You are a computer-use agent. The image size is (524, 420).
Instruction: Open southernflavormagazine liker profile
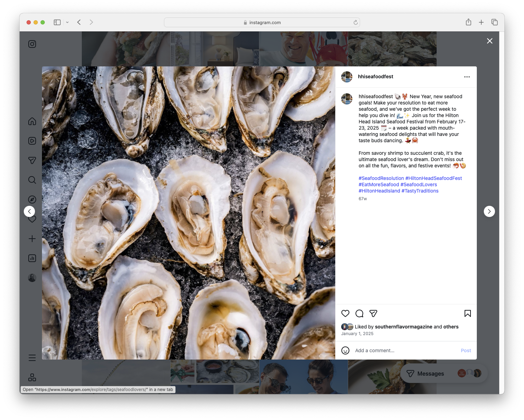click(x=403, y=327)
